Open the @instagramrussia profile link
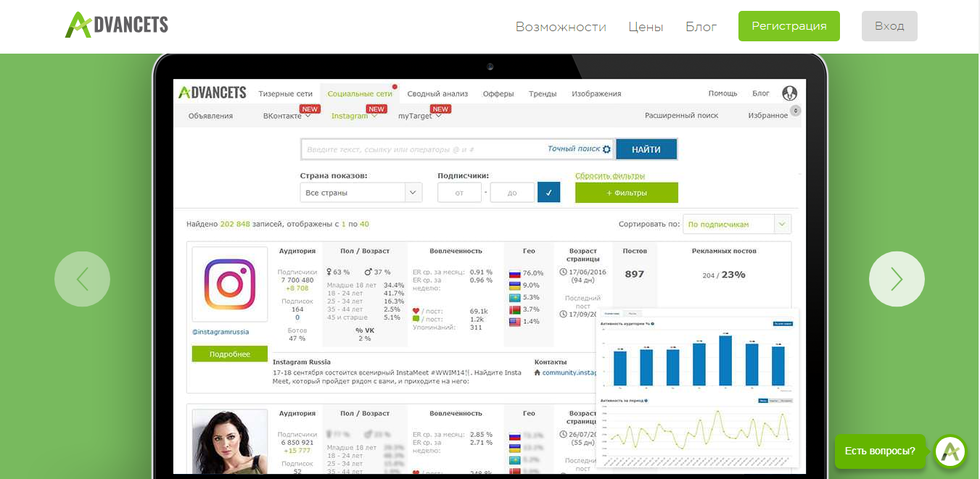Image resolution: width=980 pixels, height=479 pixels. (221, 332)
